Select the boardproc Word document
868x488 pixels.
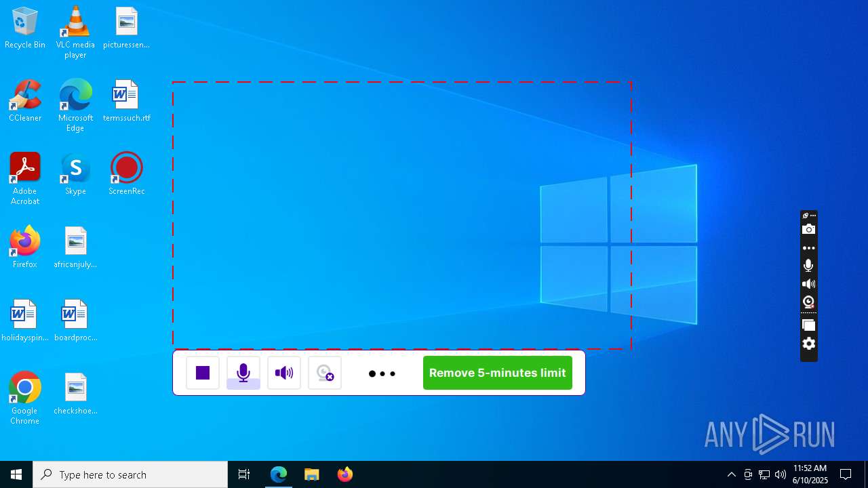pos(75,321)
